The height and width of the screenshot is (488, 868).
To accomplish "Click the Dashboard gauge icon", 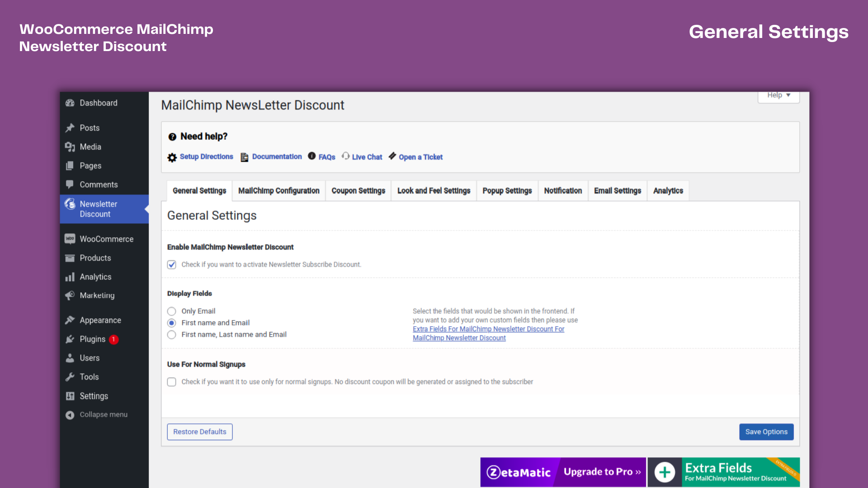I will pos(70,103).
